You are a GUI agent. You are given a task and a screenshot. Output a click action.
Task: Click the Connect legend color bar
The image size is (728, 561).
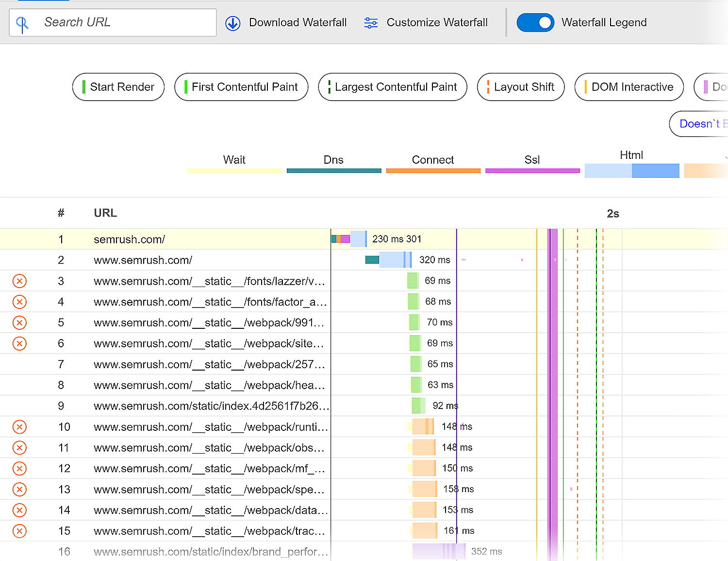click(433, 170)
